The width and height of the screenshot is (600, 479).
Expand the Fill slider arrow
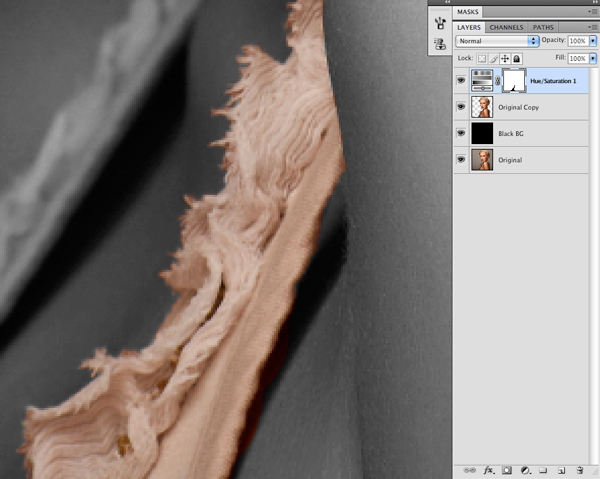(x=593, y=58)
